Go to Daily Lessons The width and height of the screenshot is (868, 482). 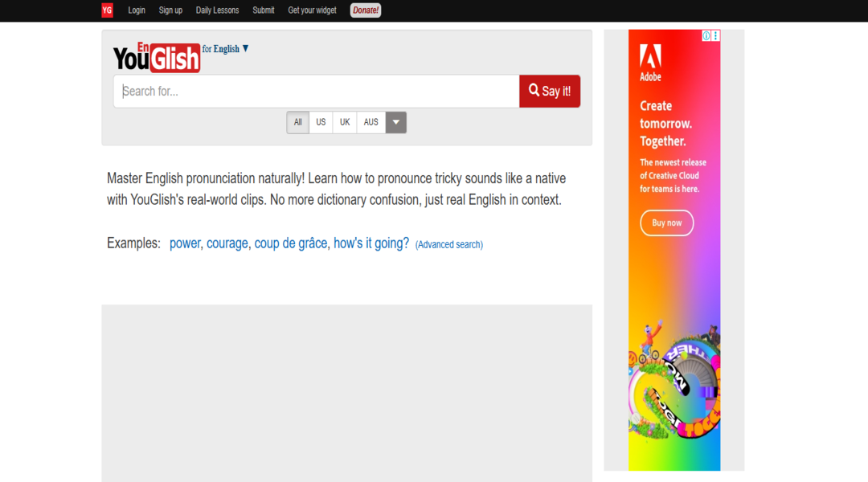(218, 10)
